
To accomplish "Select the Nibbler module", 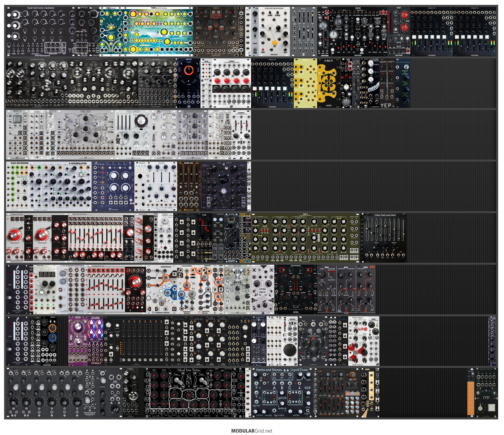I will click(x=17, y=135).
